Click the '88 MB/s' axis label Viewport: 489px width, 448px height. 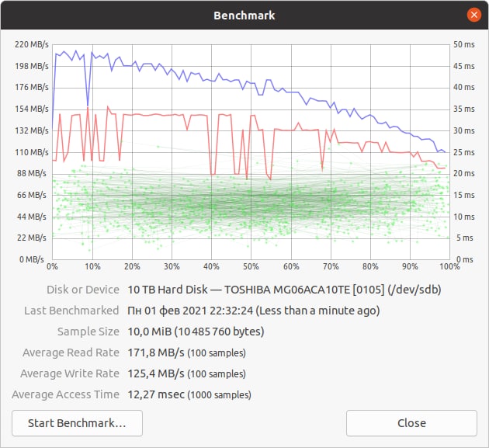tap(32, 173)
